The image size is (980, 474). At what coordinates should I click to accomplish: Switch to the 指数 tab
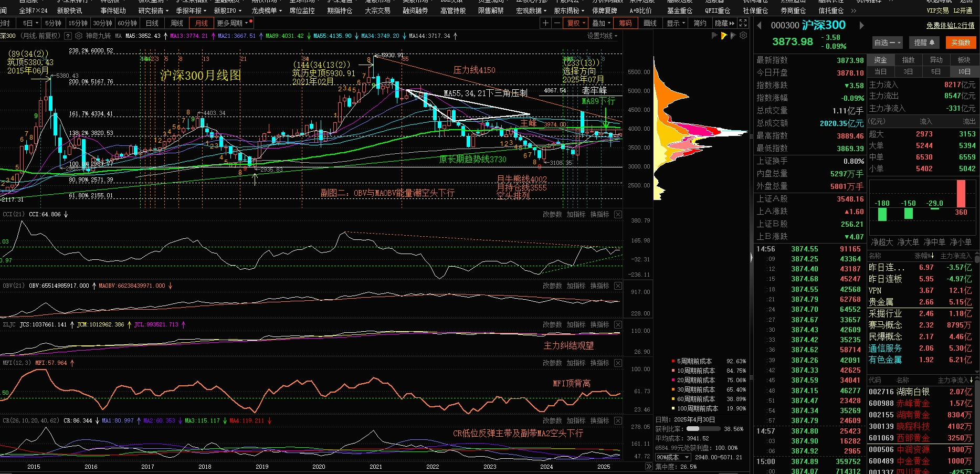coord(908,60)
